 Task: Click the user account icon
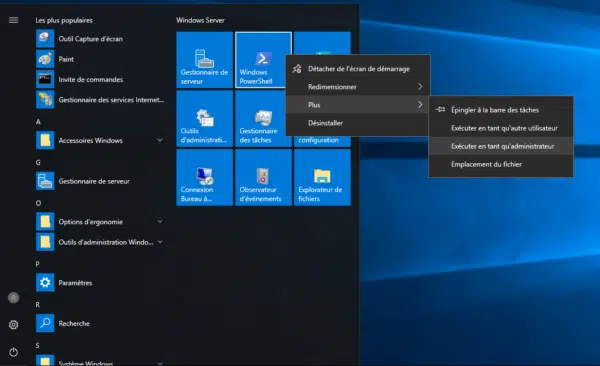[x=13, y=297]
